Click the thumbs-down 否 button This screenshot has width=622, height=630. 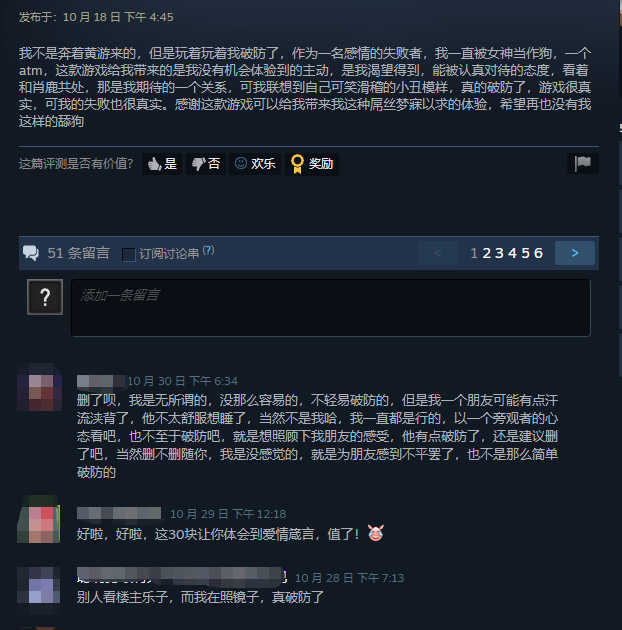tap(206, 164)
